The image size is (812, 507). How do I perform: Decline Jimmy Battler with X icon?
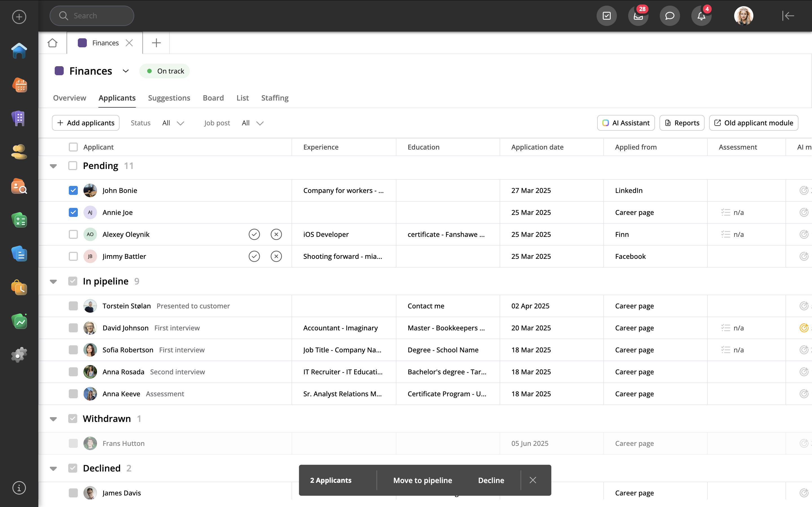point(276,257)
